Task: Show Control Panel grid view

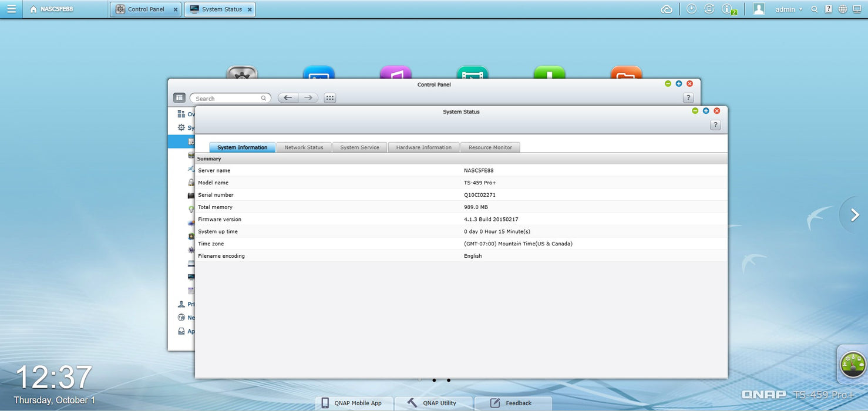Action: (x=330, y=98)
